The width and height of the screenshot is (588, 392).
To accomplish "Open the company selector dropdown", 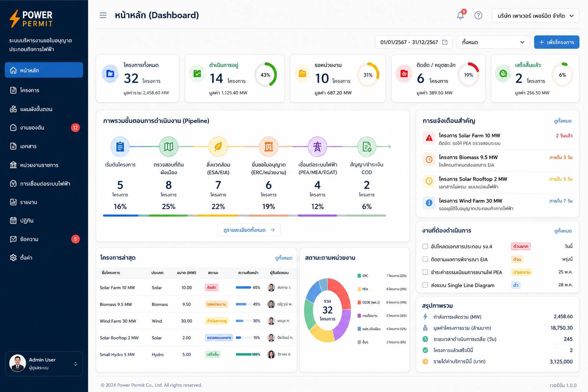I will click(x=535, y=16).
